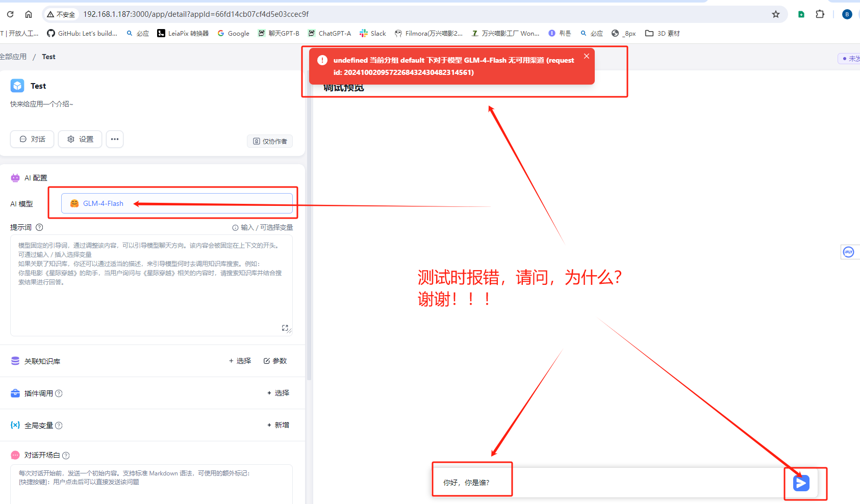860x504 pixels.
Task: Click the 仅协作者 permission tag
Action: coord(270,141)
